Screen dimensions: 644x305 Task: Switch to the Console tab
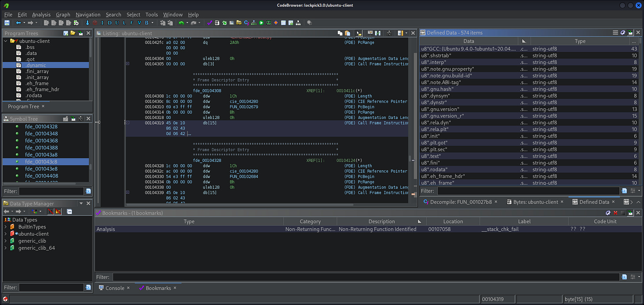click(x=115, y=288)
